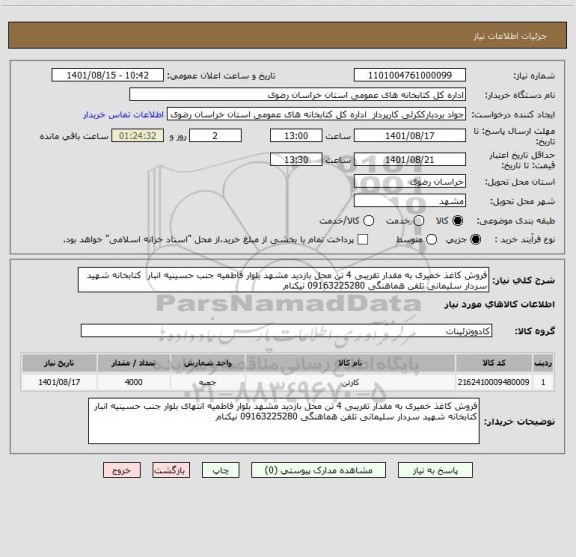
Task: Click remaining time countdown 01:24:32
Action: coord(138,136)
